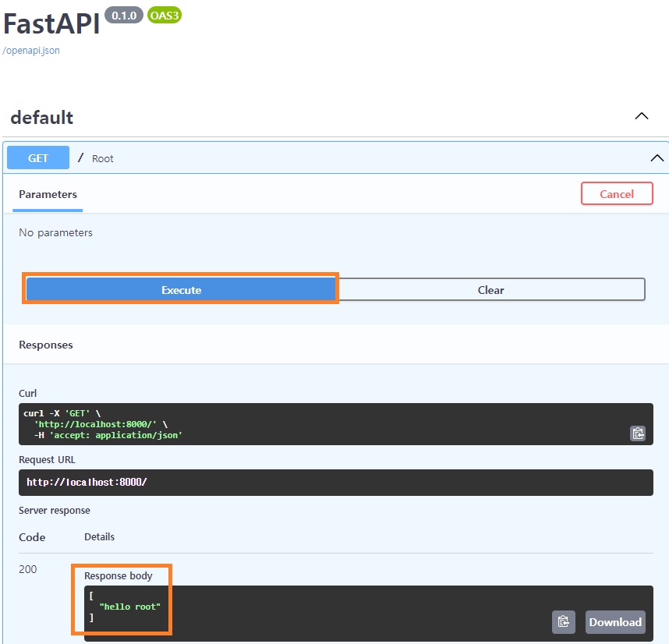Click the FastAPI title heading

pos(51,24)
